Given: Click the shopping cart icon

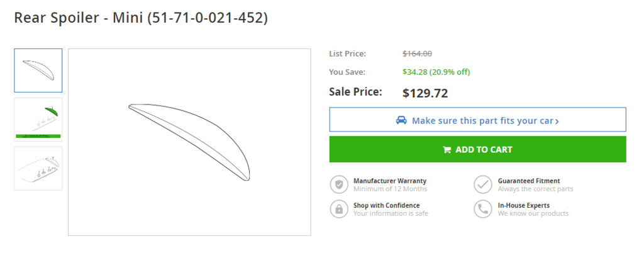Looking at the screenshot, I should click(447, 150).
